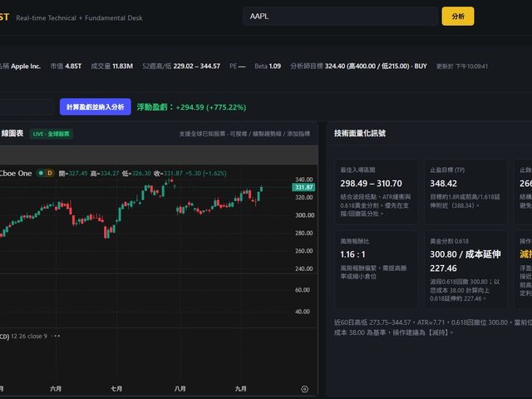The image size is (532, 399).
Task: Click the Beta 1.09 value
Action: pos(268,66)
